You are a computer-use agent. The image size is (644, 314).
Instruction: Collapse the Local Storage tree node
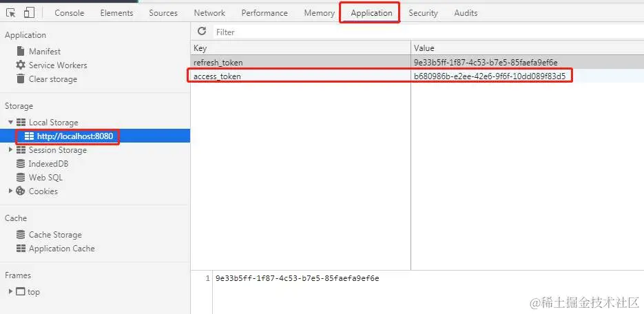pos(11,123)
